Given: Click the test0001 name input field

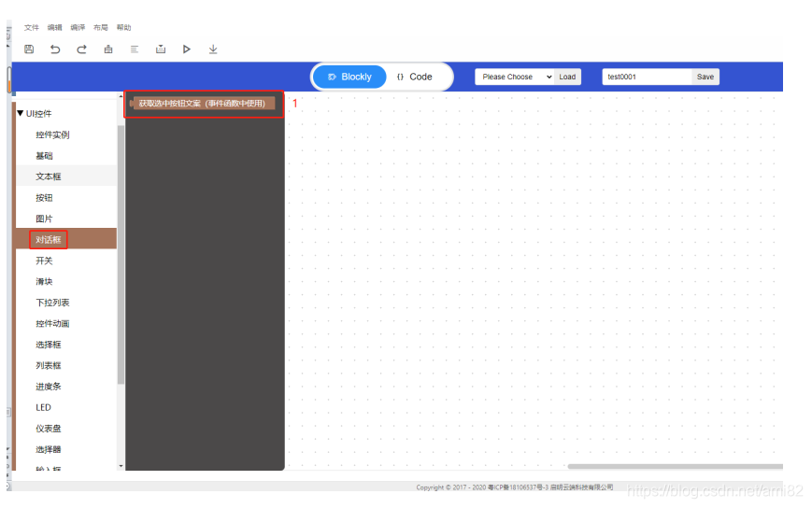Looking at the screenshot, I should [647, 77].
